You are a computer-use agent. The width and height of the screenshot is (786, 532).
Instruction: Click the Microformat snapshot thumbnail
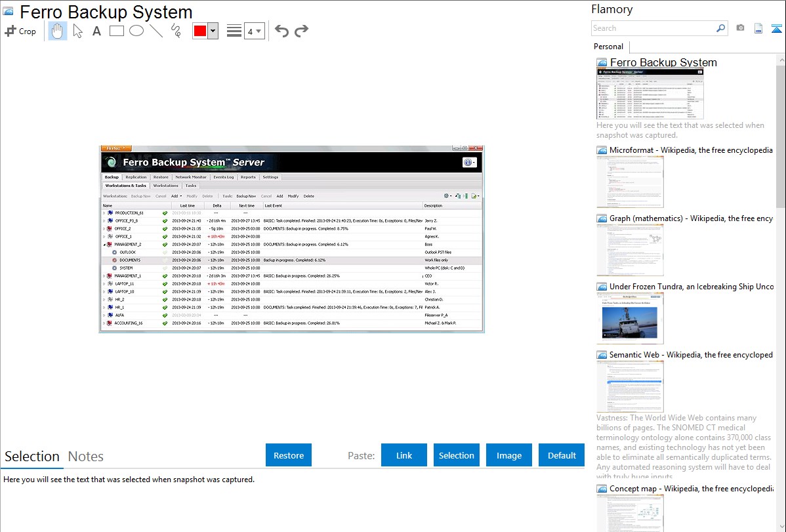coord(630,182)
